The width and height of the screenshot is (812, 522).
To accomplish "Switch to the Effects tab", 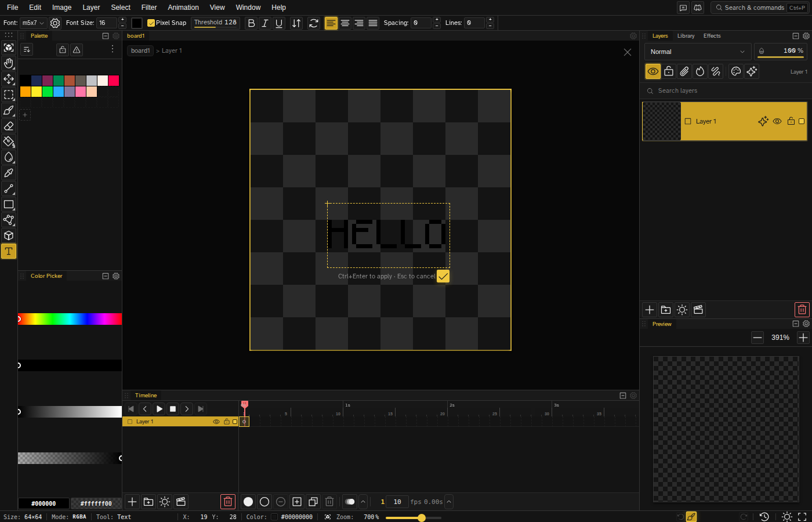I will tap(712, 36).
